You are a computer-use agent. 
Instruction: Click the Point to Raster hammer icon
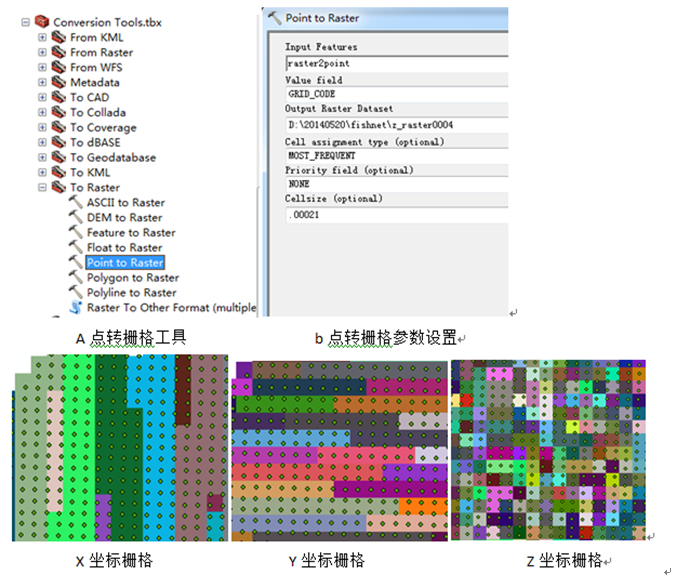pos(76,262)
